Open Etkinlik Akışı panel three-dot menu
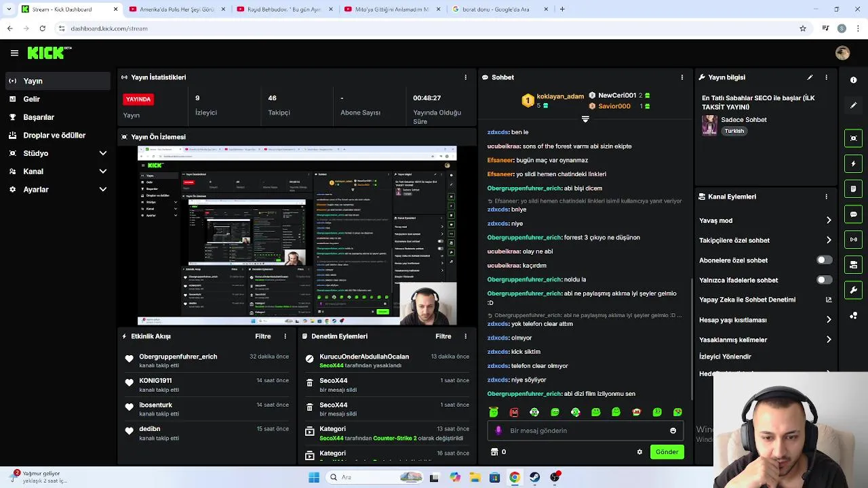The height and width of the screenshot is (488, 868). pos(285,336)
